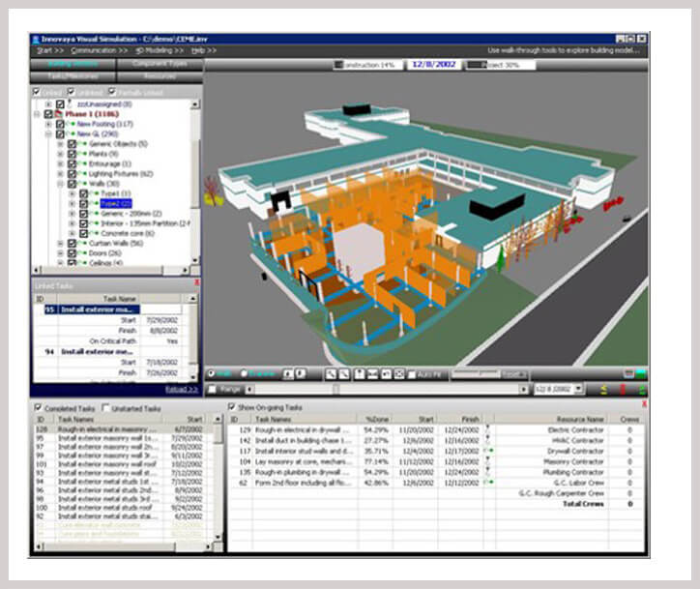Switch to the Resources tab

coord(160,76)
